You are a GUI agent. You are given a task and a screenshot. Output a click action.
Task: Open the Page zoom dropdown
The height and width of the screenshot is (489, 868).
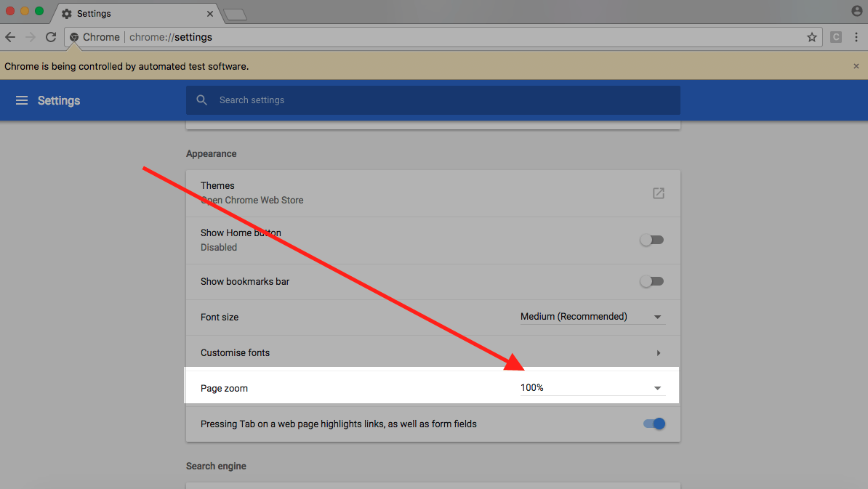coord(592,388)
